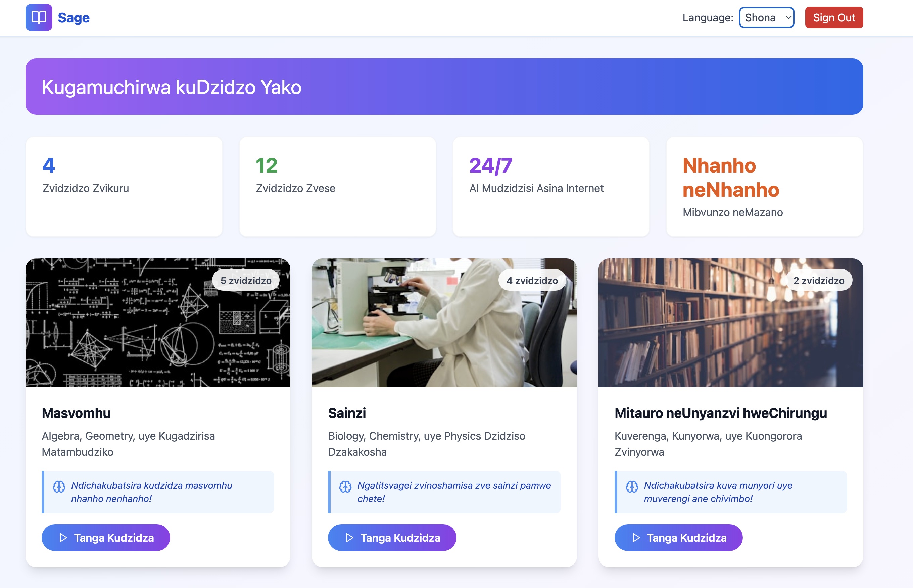Viewport: 913px width, 588px height.
Task: Click the Masvomhu course title
Action: 76,413
